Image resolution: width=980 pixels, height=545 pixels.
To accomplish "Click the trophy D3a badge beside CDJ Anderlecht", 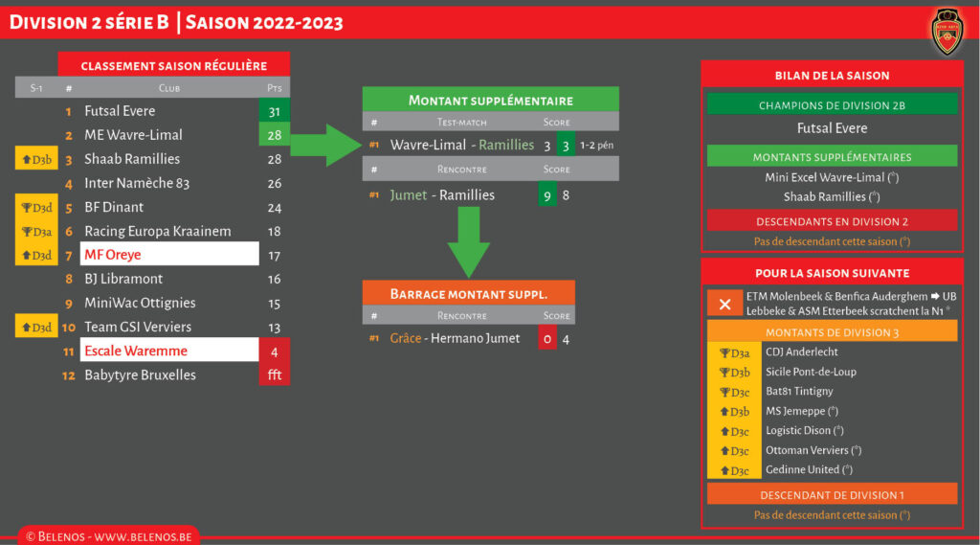I will coord(733,352).
